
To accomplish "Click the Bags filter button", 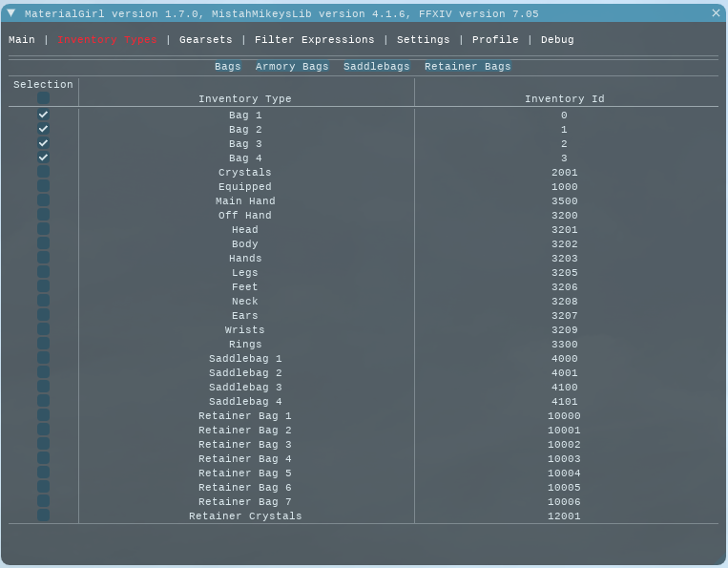I will (228, 67).
